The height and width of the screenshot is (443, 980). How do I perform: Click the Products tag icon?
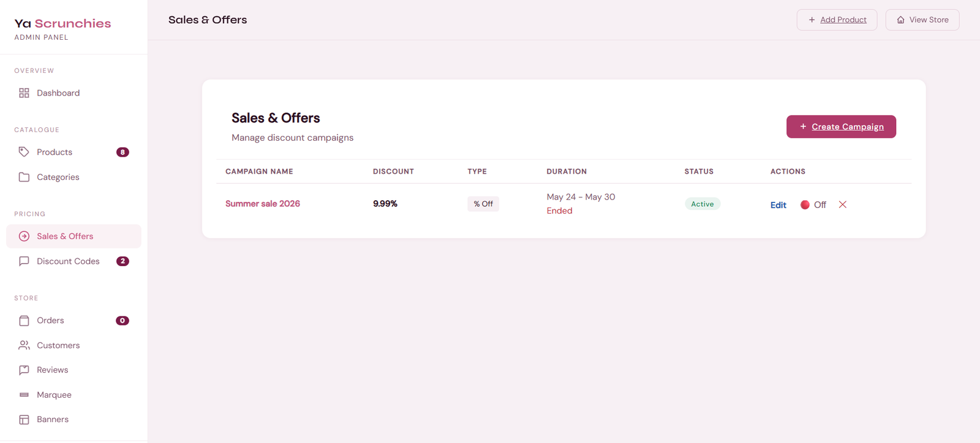[x=24, y=152]
